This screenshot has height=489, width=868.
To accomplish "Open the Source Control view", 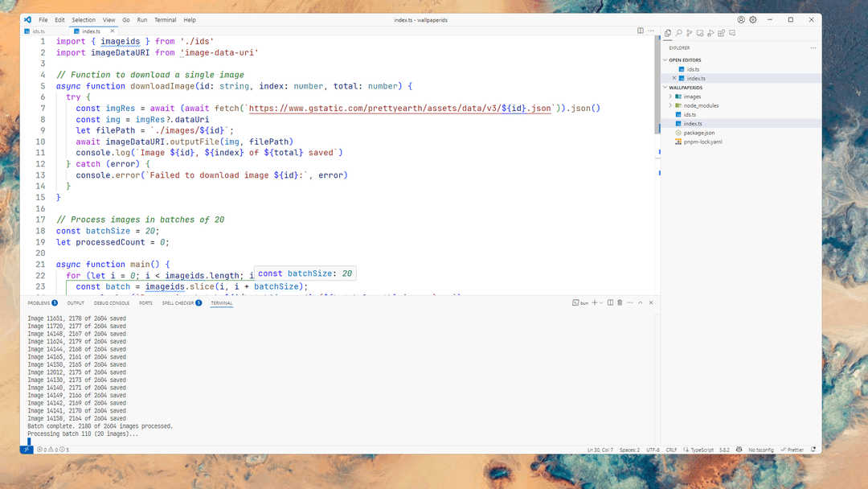I will pos(690,33).
